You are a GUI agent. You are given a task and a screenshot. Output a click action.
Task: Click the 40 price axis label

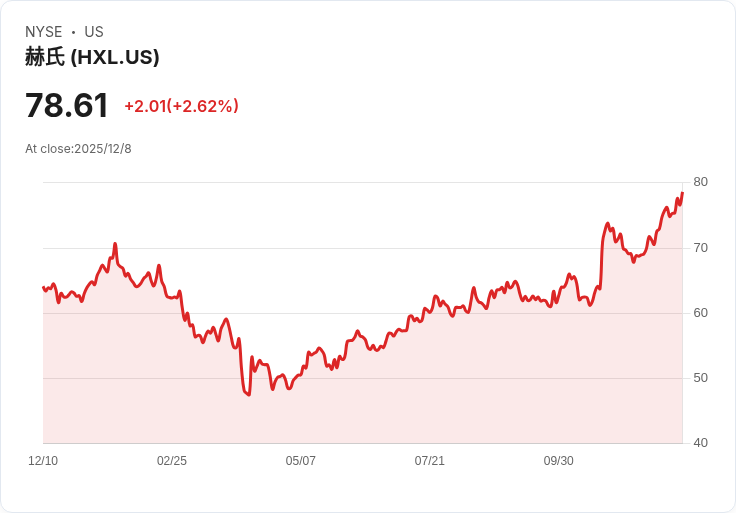pos(700,443)
